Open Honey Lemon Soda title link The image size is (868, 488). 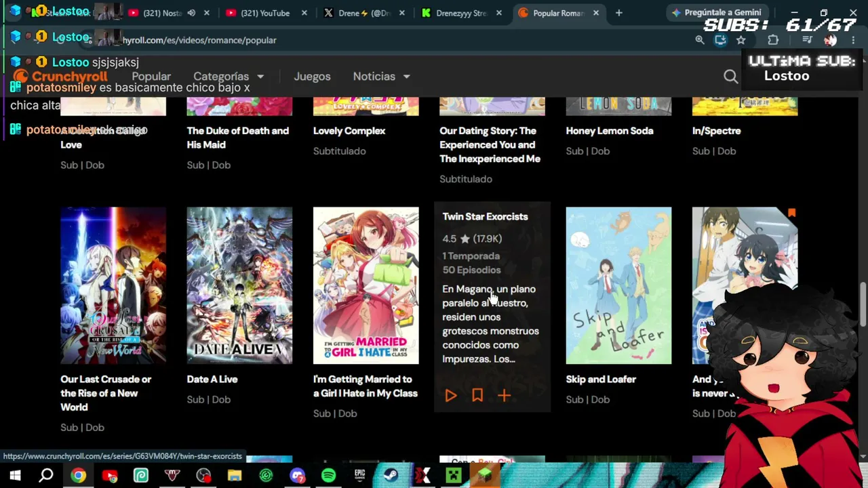tap(610, 131)
